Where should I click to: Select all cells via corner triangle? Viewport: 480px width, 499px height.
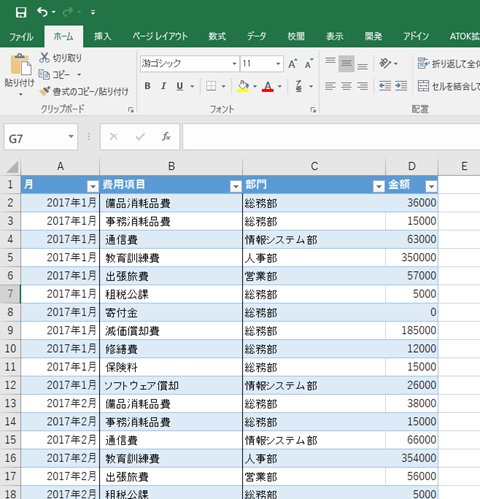click(x=11, y=166)
